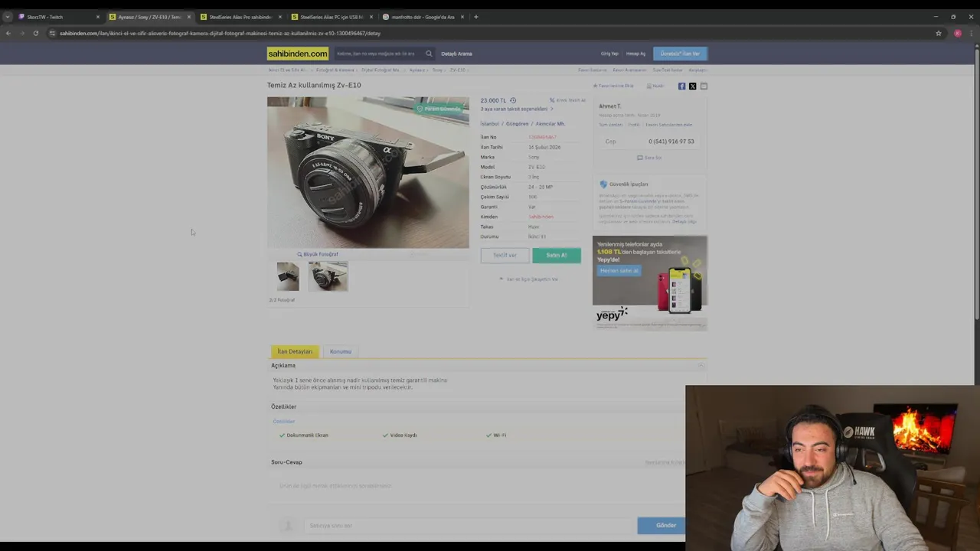The image size is (980, 551).
Task: Open the browser three-dot menu
Action: pos(972,33)
